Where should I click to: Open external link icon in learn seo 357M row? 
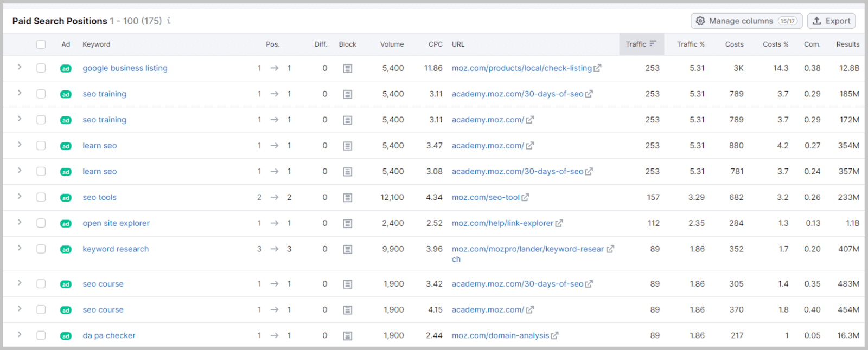589,171
